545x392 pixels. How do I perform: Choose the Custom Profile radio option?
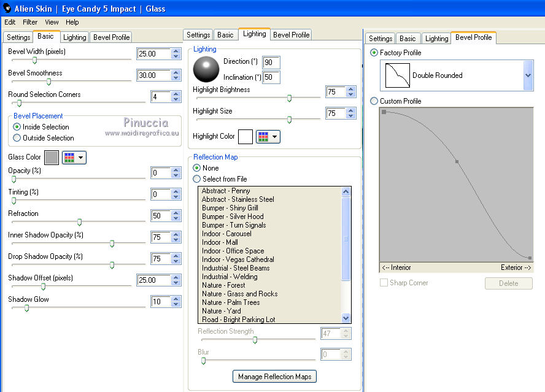pyautogui.click(x=374, y=101)
